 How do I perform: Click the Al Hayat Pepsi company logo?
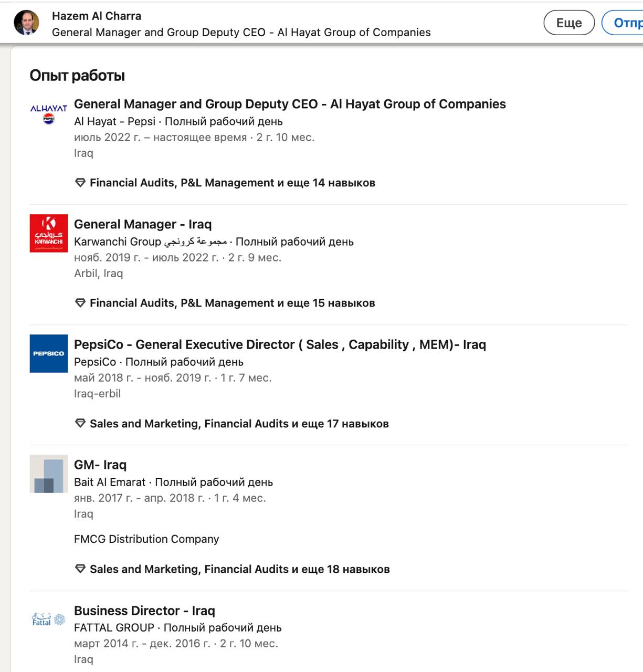click(49, 113)
